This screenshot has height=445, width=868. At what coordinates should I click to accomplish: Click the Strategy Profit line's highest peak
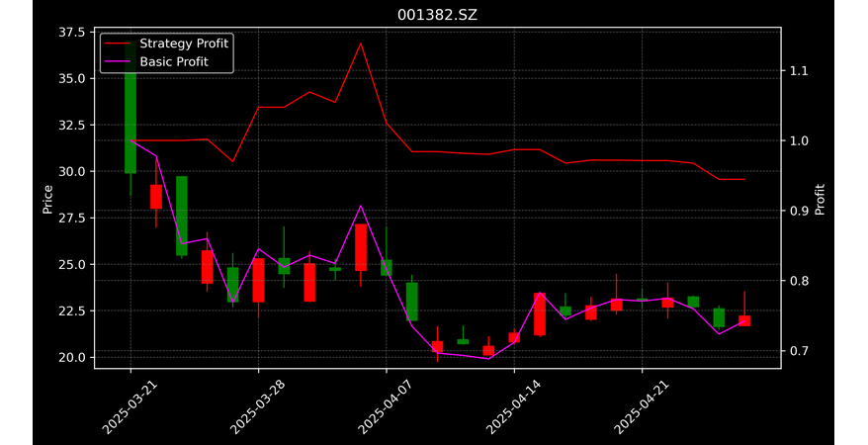click(361, 44)
